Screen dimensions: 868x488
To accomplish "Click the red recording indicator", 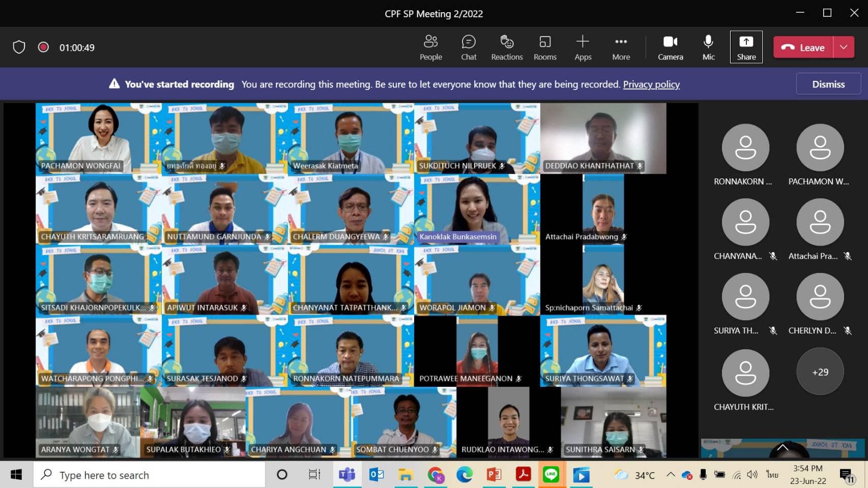I will tap(43, 47).
